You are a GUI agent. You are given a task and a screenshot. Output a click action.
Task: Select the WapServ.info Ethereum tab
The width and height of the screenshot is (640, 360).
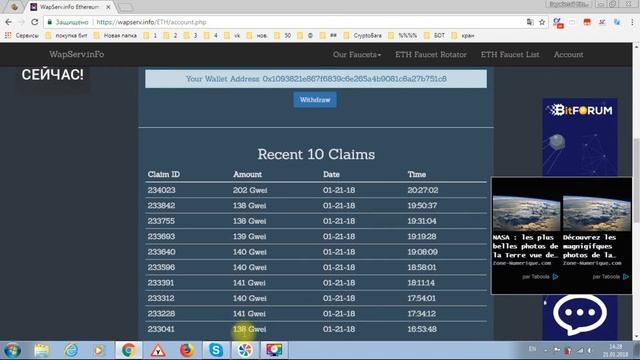tap(69, 7)
